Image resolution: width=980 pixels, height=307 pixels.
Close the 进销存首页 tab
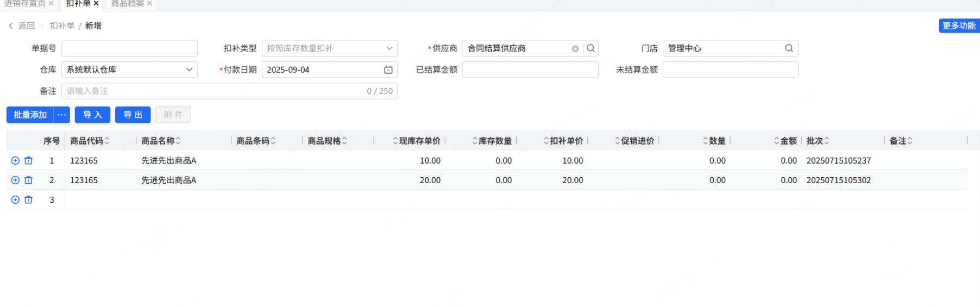(x=51, y=3)
